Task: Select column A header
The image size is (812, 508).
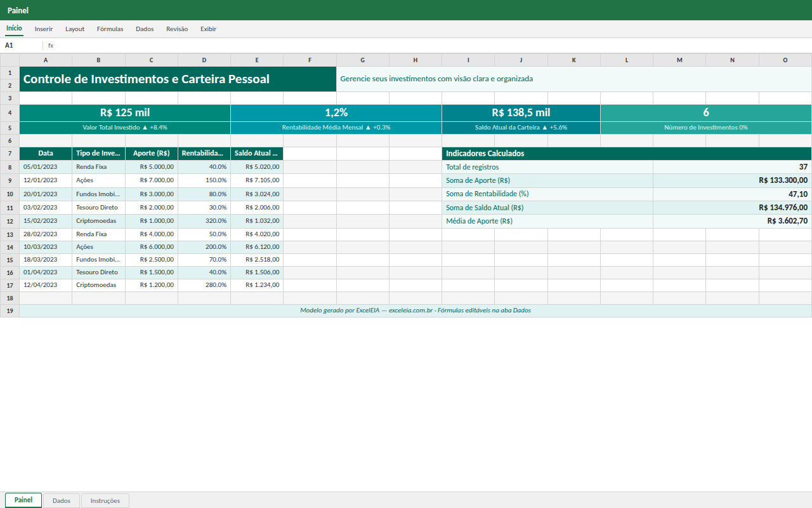Action: point(46,60)
